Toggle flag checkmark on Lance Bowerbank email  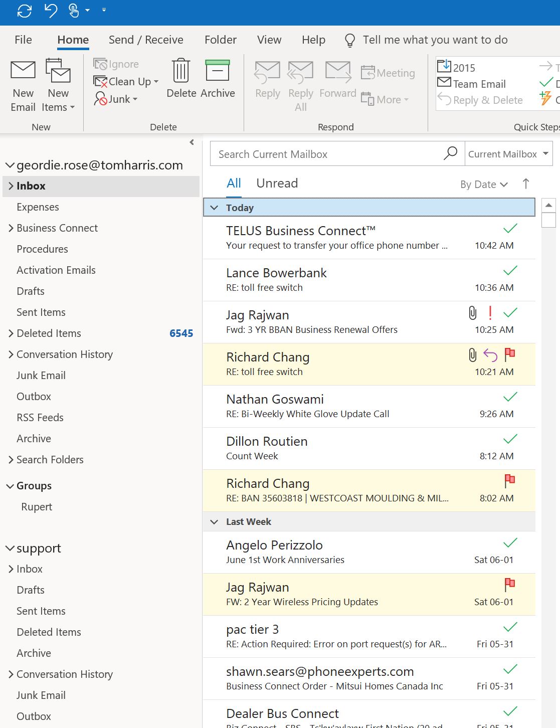(x=510, y=271)
